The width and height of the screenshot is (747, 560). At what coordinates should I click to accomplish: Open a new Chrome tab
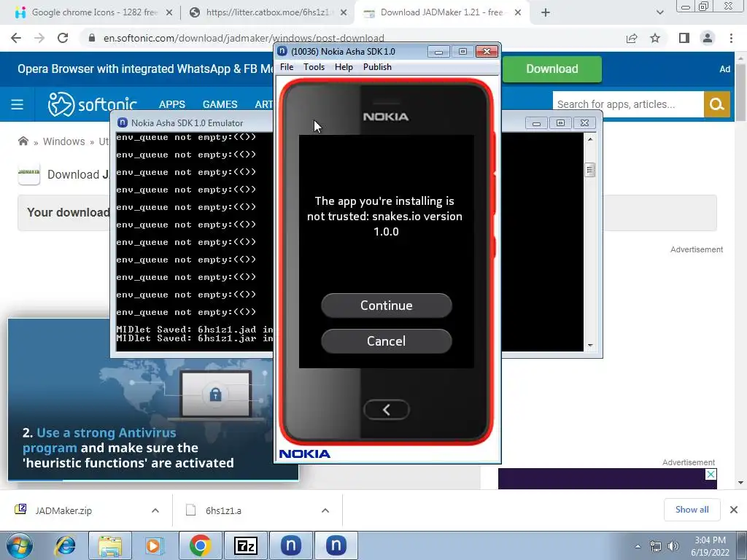(x=546, y=13)
